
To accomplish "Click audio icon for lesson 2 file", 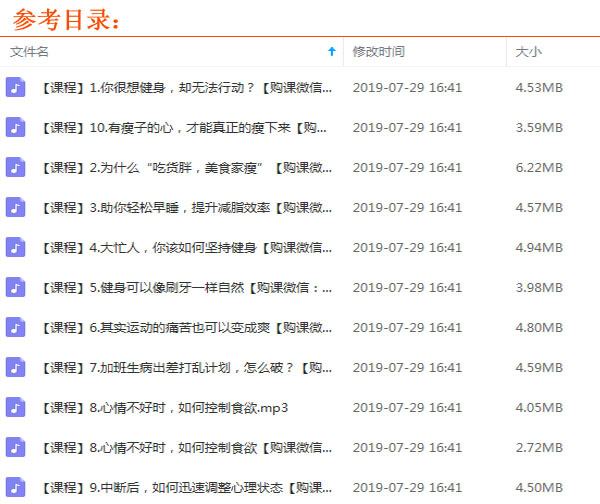I will pyautogui.click(x=15, y=167).
